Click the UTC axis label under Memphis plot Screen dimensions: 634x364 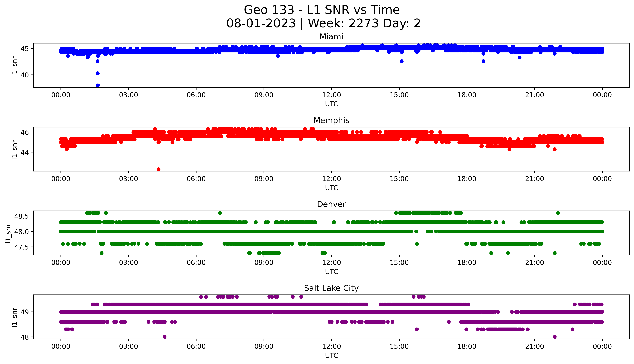click(x=331, y=188)
